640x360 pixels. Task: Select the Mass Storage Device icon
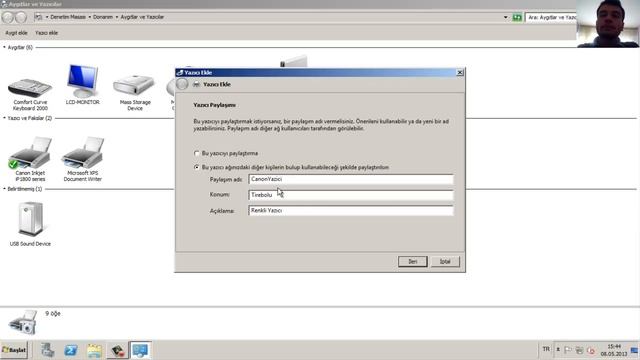coord(135,92)
